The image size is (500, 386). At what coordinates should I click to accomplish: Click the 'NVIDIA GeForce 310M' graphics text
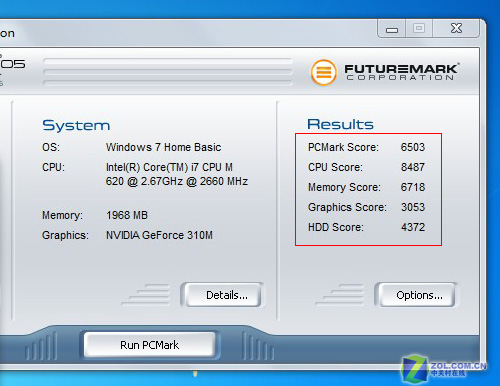click(159, 235)
